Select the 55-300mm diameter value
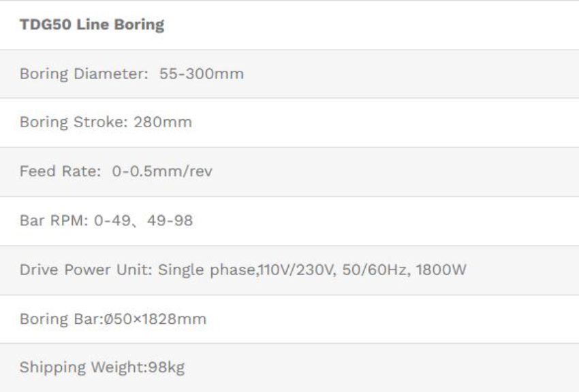Image resolution: width=579 pixels, height=392 pixels. tap(201, 73)
